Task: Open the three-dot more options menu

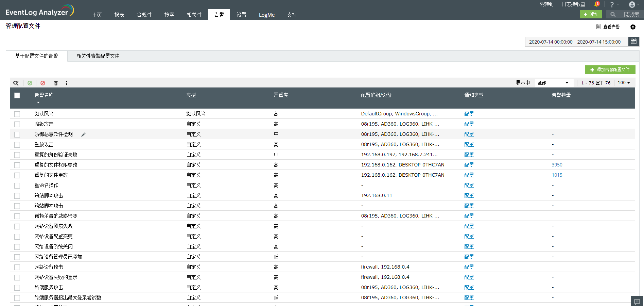Action: coord(67,83)
